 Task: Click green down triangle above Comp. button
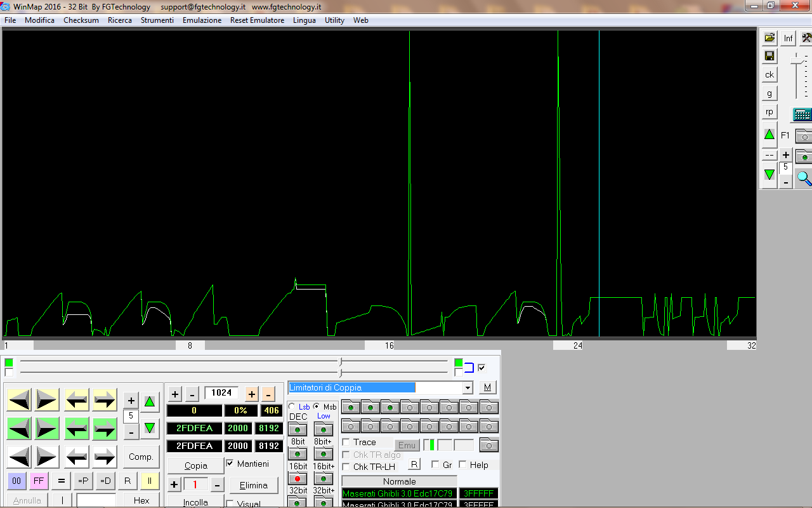pos(150,428)
